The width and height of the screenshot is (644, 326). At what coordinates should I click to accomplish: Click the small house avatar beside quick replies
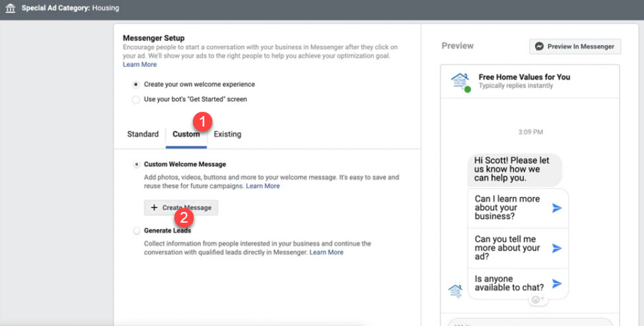tap(456, 290)
